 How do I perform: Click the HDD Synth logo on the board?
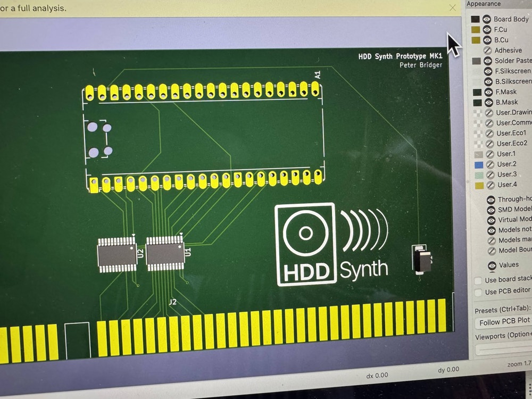click(331, 245)
